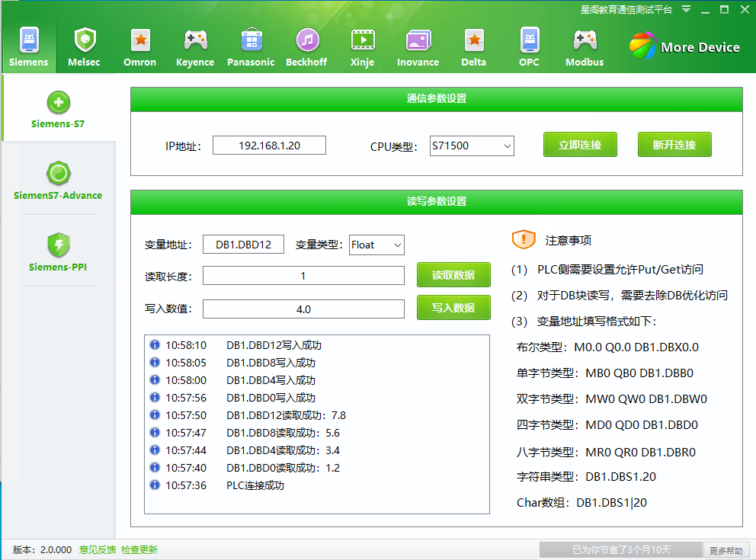This screenshot has height=560, width=756.
Task: Click info icon for 10:58:05 log entry
Action: coord(154,363)
